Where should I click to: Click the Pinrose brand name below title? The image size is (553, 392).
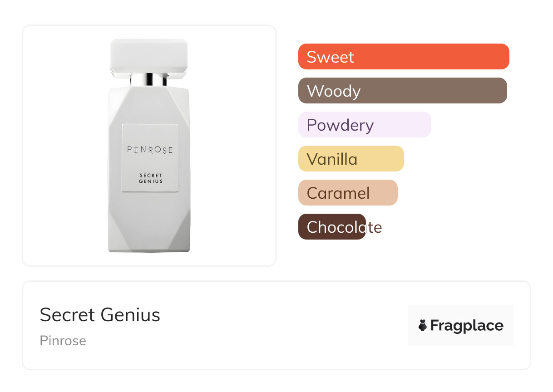[63, 341]
